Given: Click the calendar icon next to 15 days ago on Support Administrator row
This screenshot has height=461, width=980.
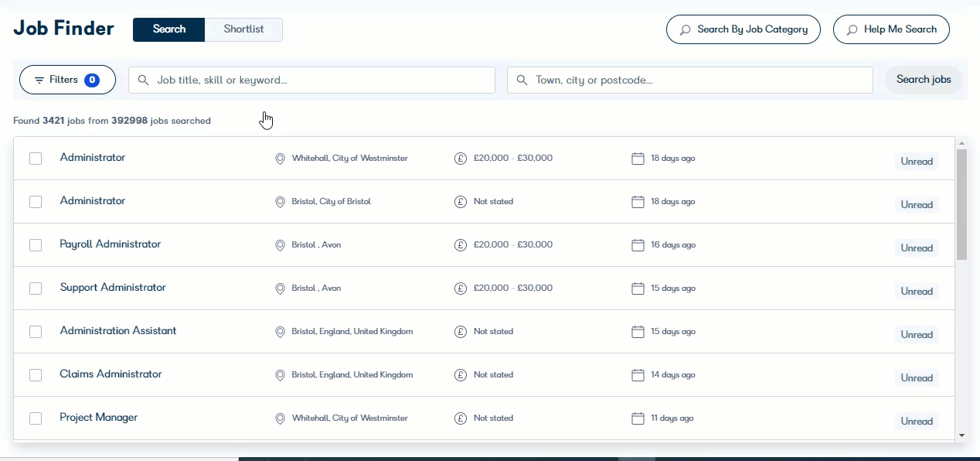Looking at the screenshot, I should [638, 289].
